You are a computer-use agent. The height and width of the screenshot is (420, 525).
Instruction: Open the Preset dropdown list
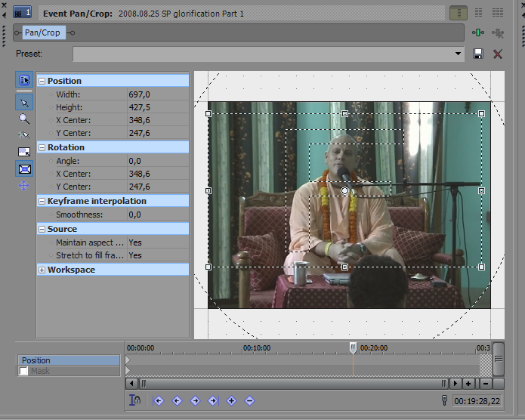point(458,54)
